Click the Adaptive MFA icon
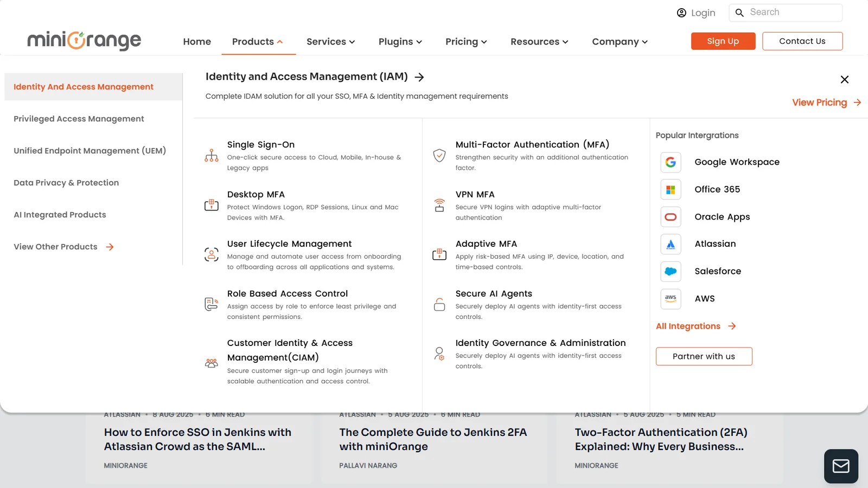Viewport: 868px width, 488px height. click(x=439, y=254)
